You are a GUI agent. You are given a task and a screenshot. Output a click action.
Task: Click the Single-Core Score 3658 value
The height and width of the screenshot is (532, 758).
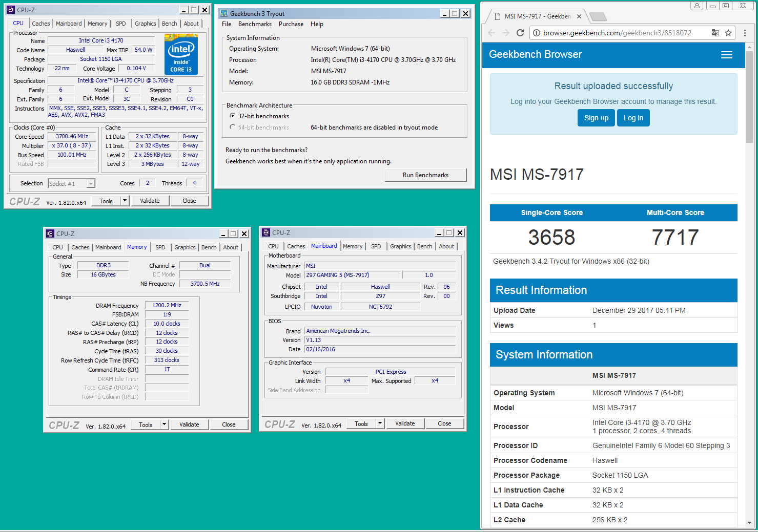(551, 237)
